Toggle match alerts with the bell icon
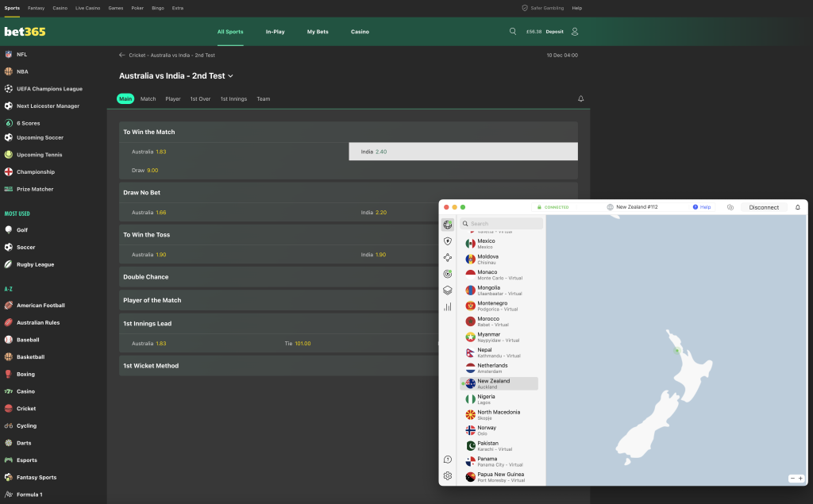 click(x=580, y=98)
